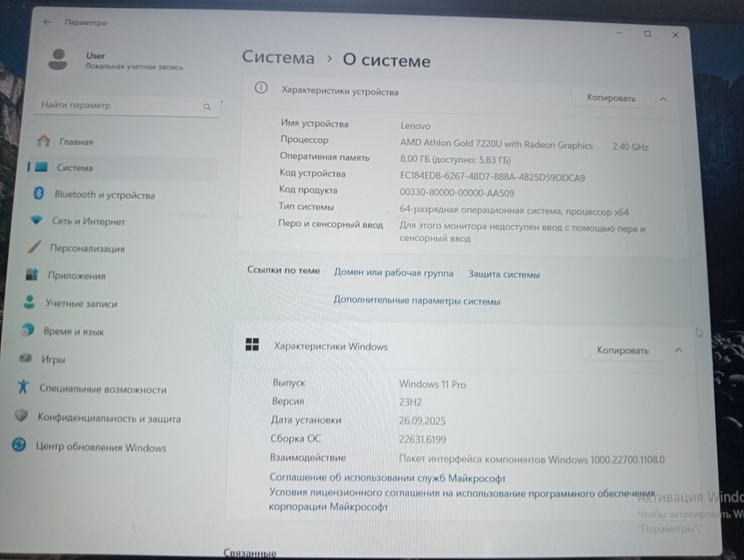The width and height of the screenshot is (744, 560).
Task: Click the info icon near Характеристики устройства
Action: (261, 88)
